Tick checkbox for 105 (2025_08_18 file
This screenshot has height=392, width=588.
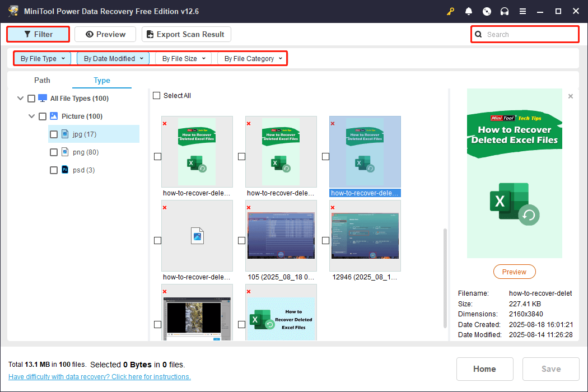pyautogui.click(x=242, y=240)
